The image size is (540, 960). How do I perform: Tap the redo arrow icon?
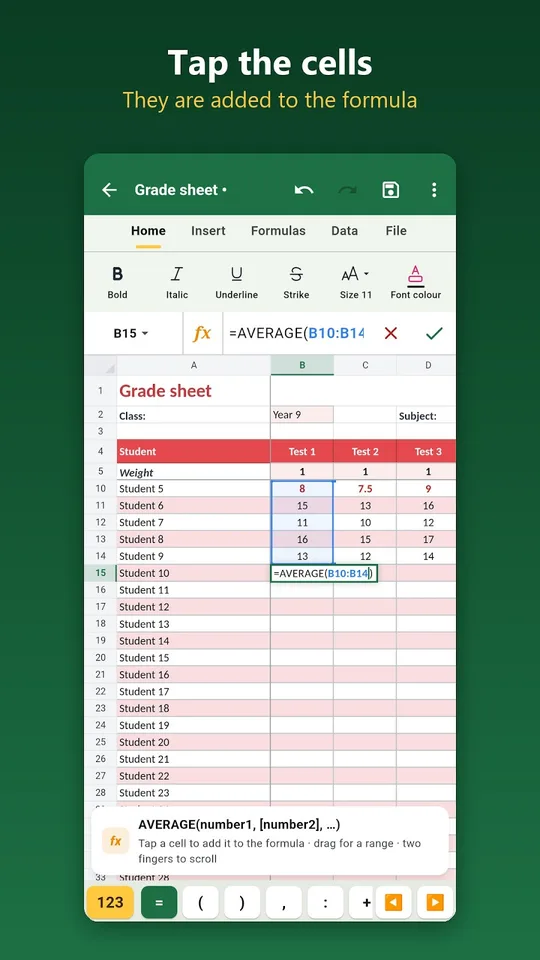coord(347,190)
